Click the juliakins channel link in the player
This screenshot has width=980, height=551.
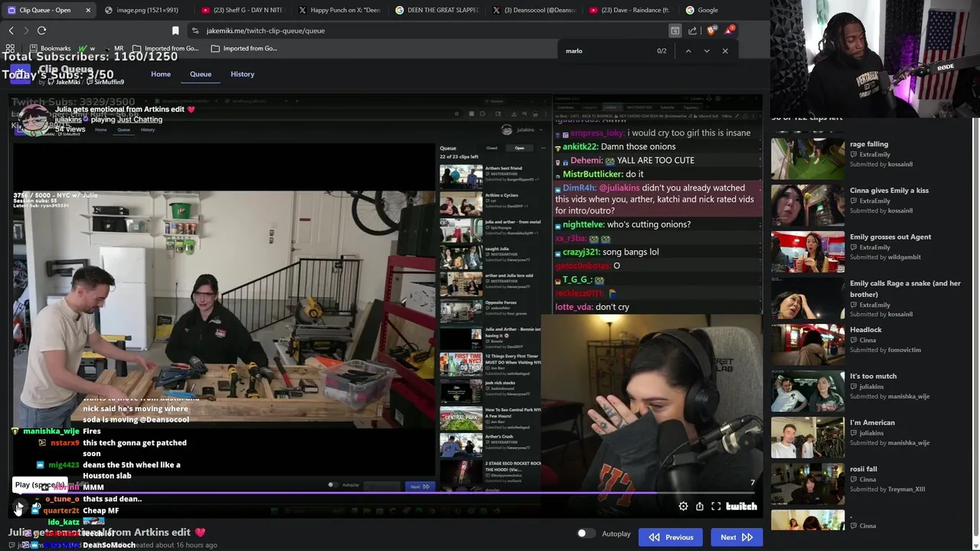pyautogui.click(x=68, y=119)
